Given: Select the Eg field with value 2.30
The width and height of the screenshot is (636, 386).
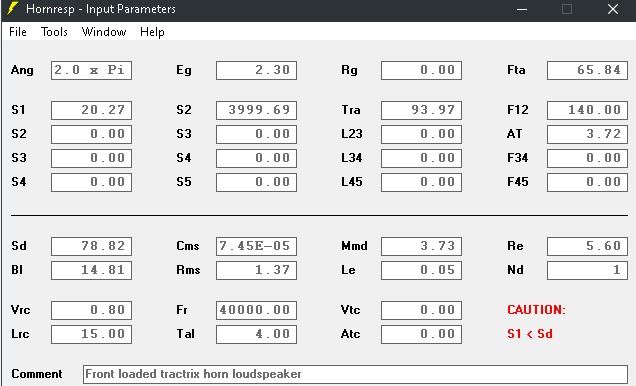Looking at the screenshot, I should tap(256, 71).
